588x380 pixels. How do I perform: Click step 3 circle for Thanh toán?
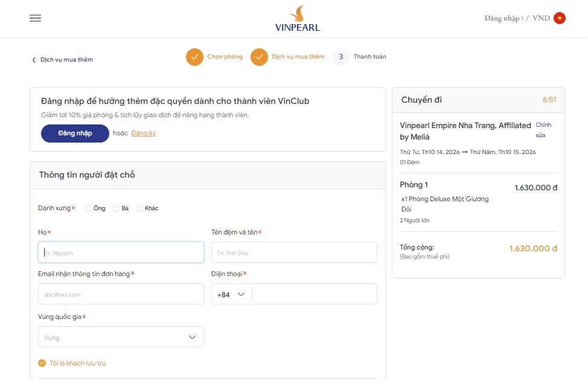(x=341, y=57)
